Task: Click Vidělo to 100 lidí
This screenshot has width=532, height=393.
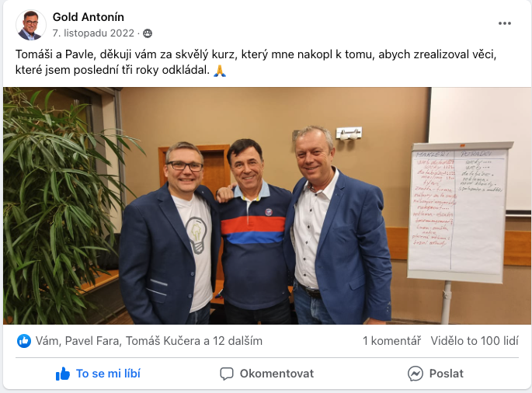Action: pyautogui.click(x=475, y=341)
